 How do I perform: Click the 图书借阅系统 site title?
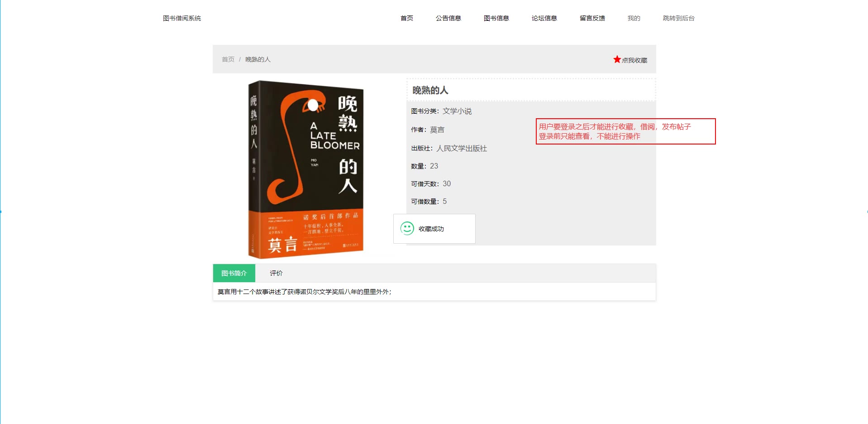[182, 18]
